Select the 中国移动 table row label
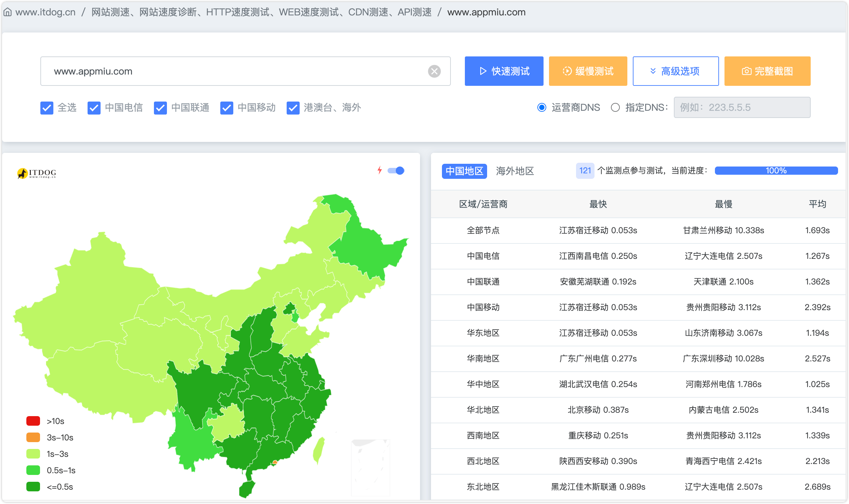This screenshot has height=504, width=849. (x=483, y=307)
